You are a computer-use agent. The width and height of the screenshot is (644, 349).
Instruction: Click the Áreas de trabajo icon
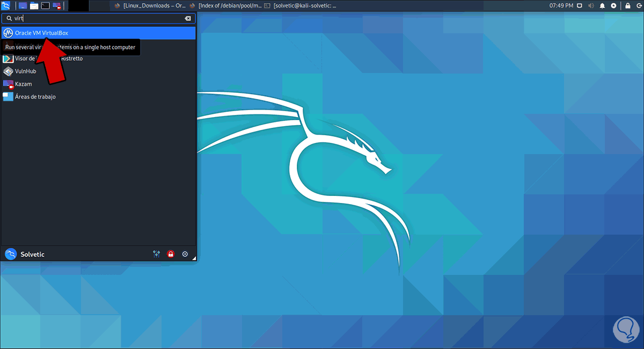click(x=8, y=97)
